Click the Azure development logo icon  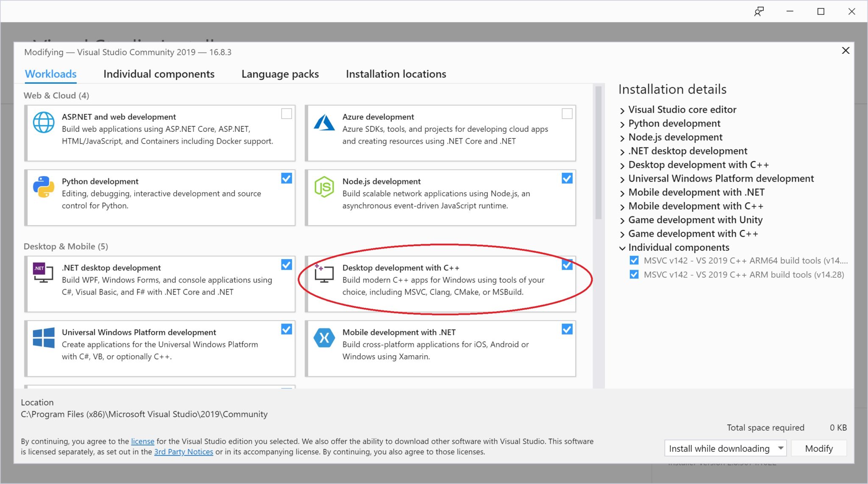pyautogui.click(x=324, y=122)
